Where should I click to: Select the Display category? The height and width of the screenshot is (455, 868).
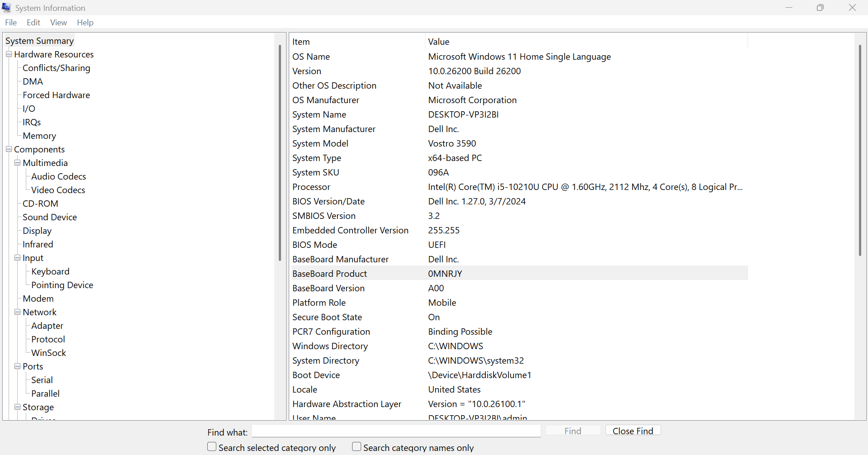point(37,231)
